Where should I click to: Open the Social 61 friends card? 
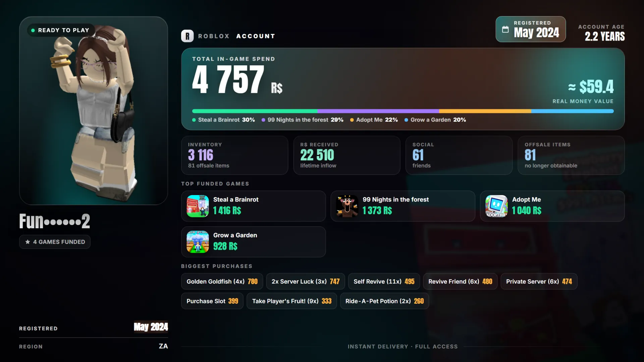click(x=459, y=155)
